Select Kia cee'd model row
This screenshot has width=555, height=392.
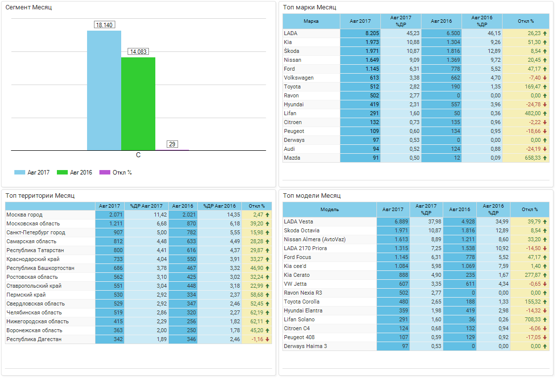click(416, 266)
